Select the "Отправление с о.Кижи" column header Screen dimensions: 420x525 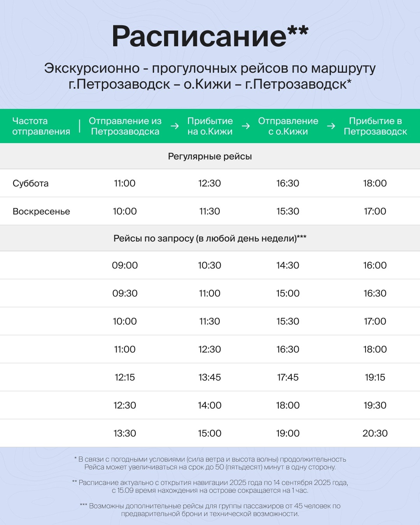pyautogui.click(x=288, y=126)
